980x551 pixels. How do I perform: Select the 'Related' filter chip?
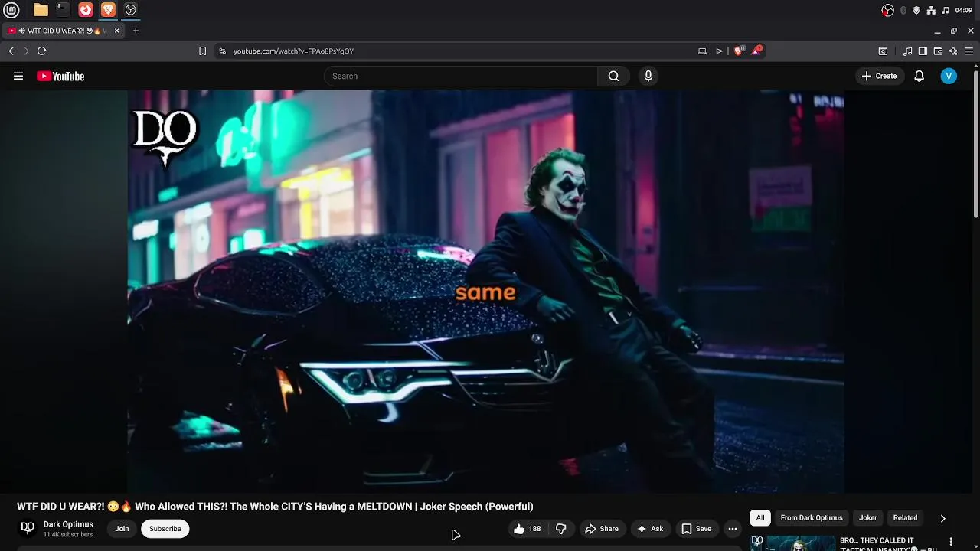click(x=905, y=518)
